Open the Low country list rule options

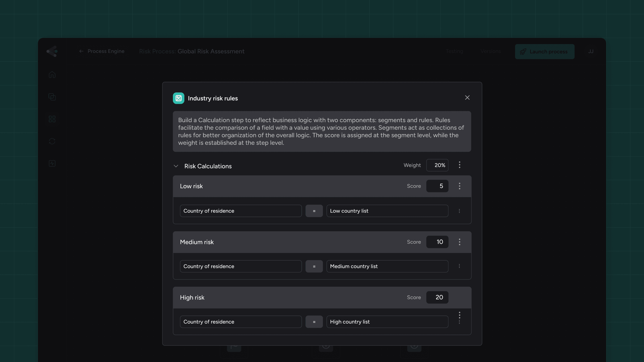pyautogui.click(x=459, y=211)
